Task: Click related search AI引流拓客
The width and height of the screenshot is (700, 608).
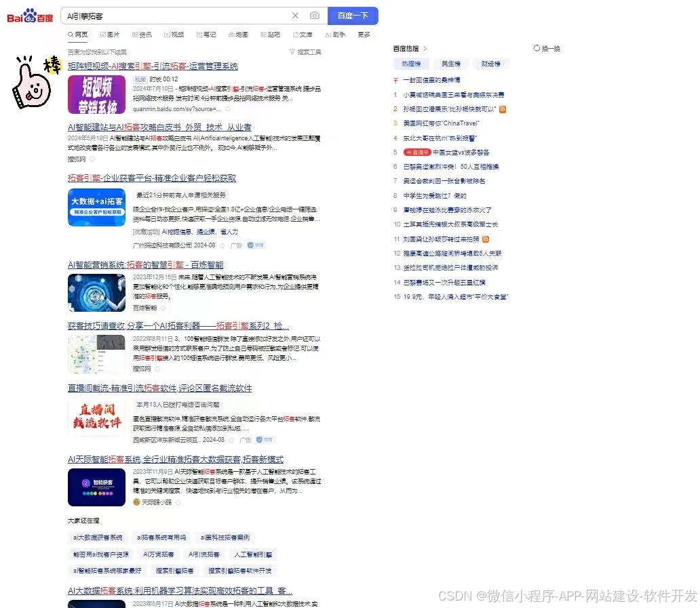Action: tap(204, 554)
